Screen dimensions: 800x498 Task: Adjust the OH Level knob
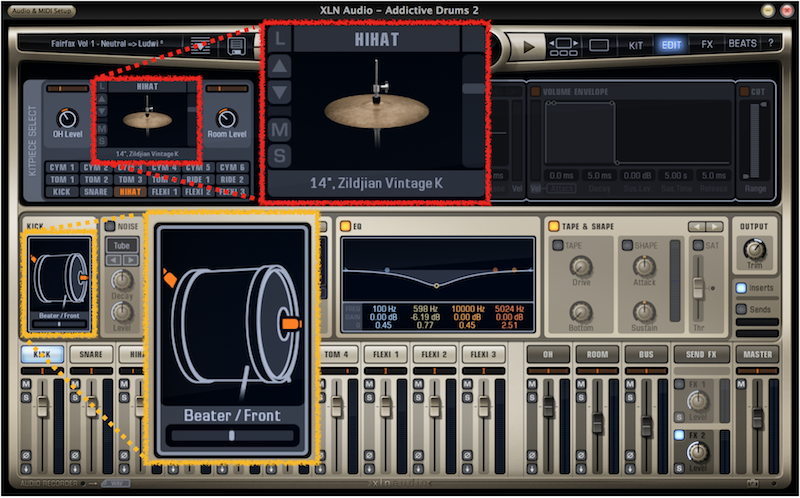pyautogui.click(x=67, y=118)
